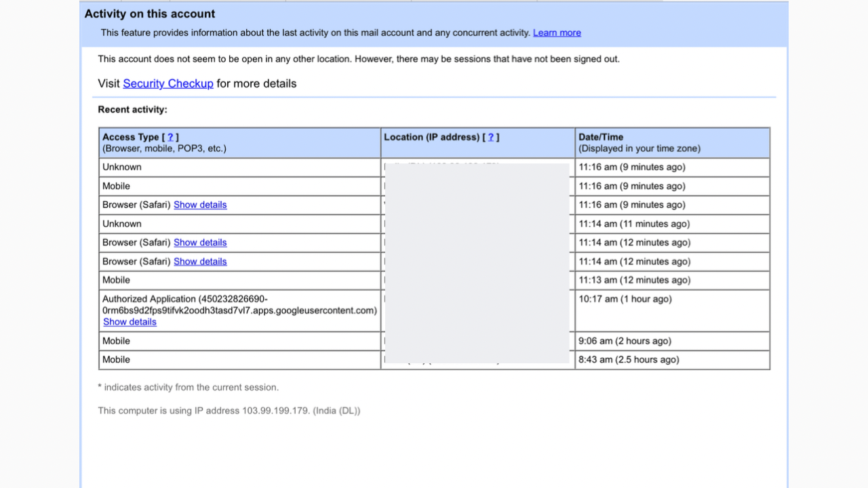The image size is (868, 488).
Task: Open the Learn more link
Action: 557,33
